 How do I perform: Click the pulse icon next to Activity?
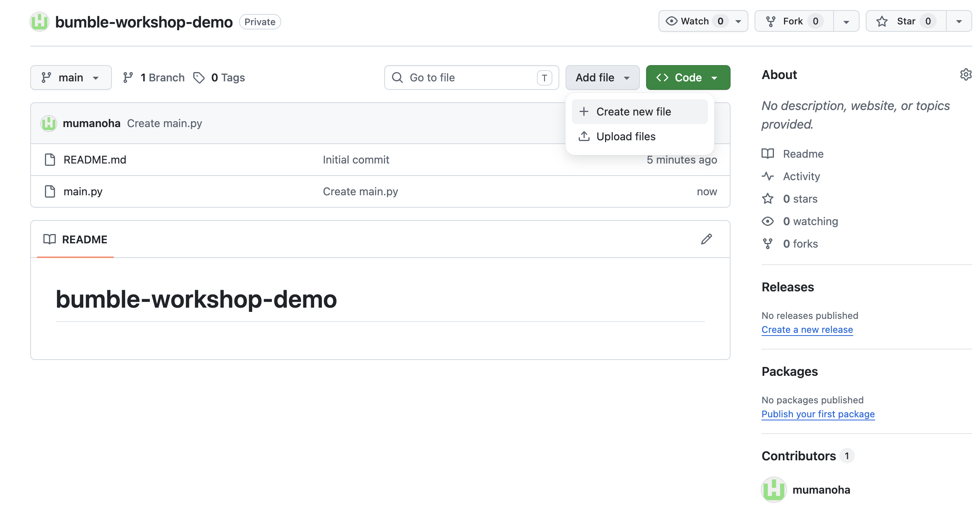768,176
